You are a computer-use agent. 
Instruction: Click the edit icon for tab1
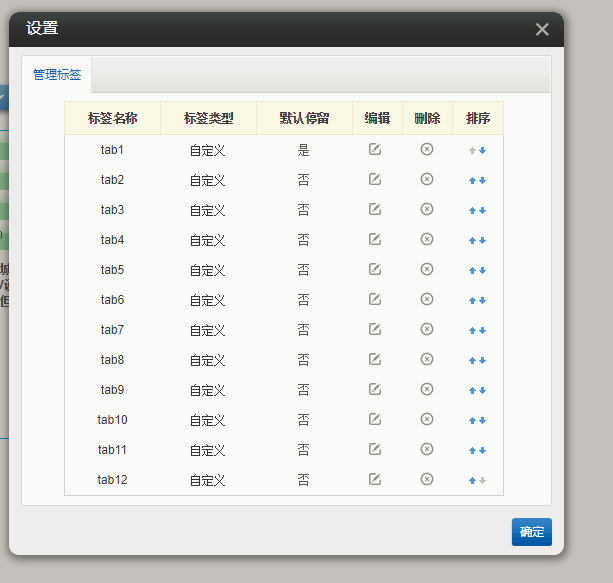pyautogui.click(x=375, y=150)
